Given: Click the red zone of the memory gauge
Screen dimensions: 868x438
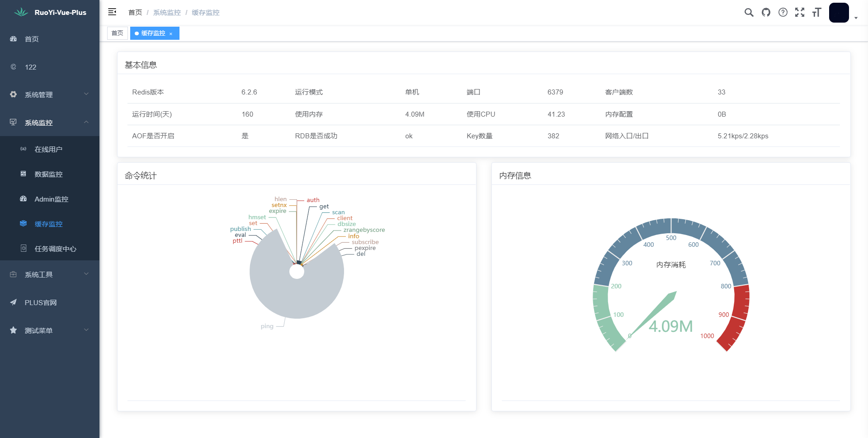Looking at the screenshot, I should click(740, 307).
